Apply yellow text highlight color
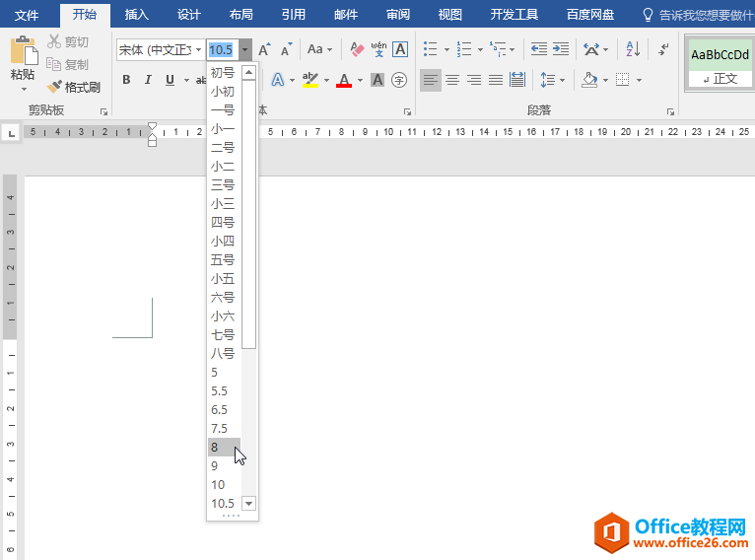Image resolution: width=755 pixels, height=560 pixels. click(x=310, y=80)
